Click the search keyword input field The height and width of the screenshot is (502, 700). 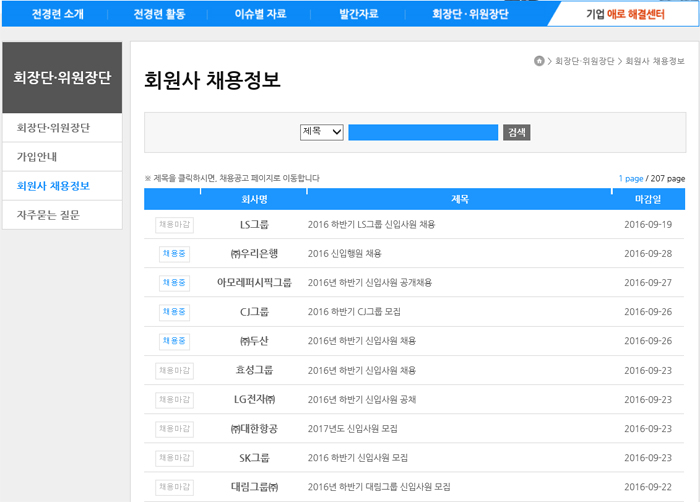[x=423, y=132]
